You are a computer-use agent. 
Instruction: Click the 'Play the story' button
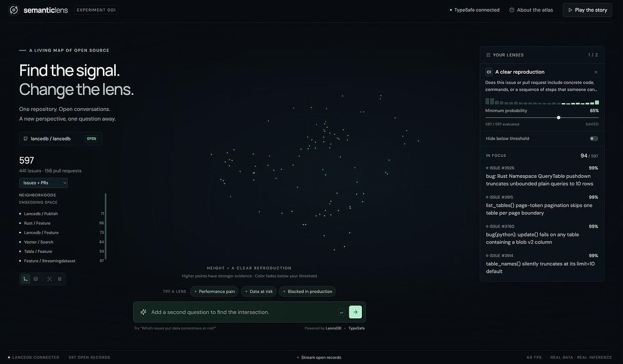coord(587,10)
